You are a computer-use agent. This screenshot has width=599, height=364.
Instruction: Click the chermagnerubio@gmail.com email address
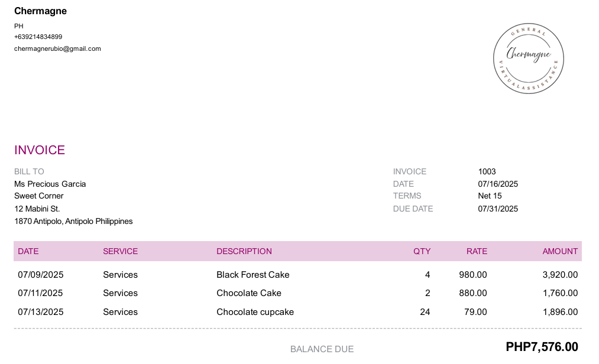tap(58, 48)
